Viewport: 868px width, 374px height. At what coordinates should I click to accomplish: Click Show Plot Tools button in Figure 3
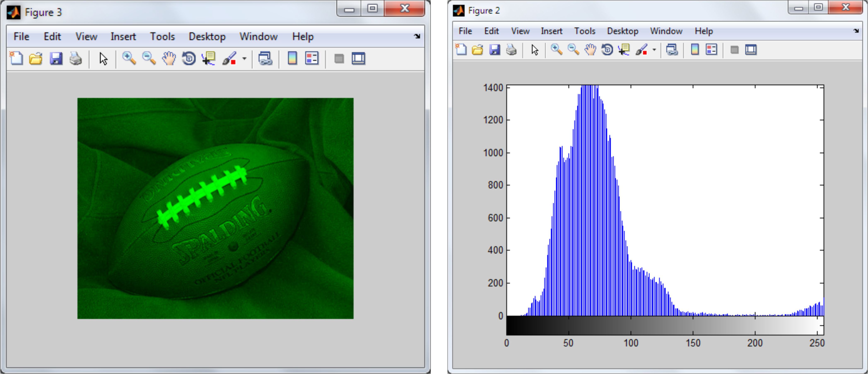(358, 59)
